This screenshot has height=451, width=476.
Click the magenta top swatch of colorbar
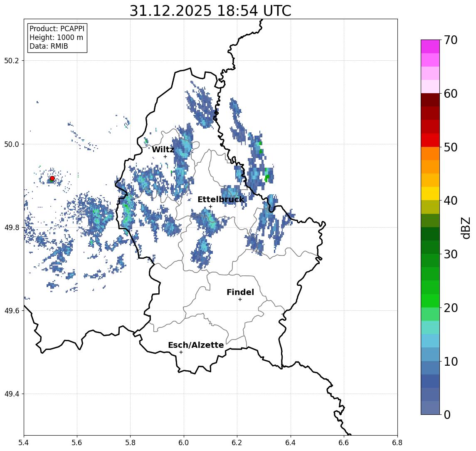point(430,47)
